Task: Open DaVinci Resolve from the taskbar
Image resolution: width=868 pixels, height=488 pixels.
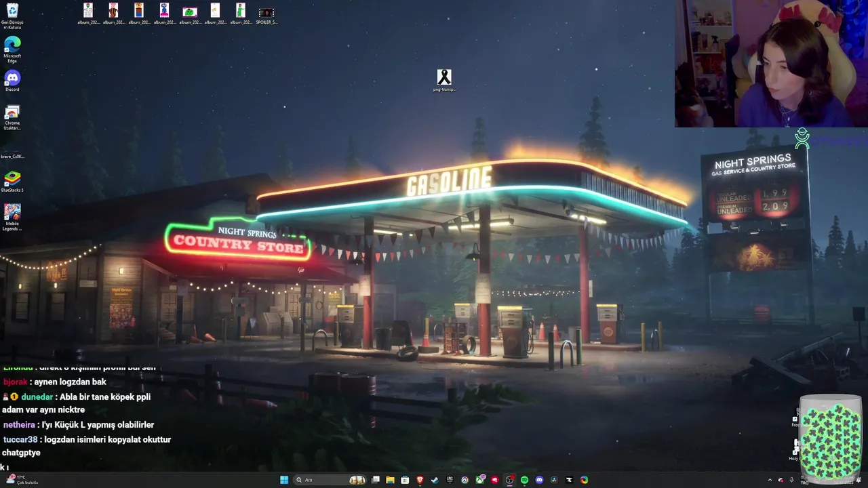Action: [x=553, y=480]
